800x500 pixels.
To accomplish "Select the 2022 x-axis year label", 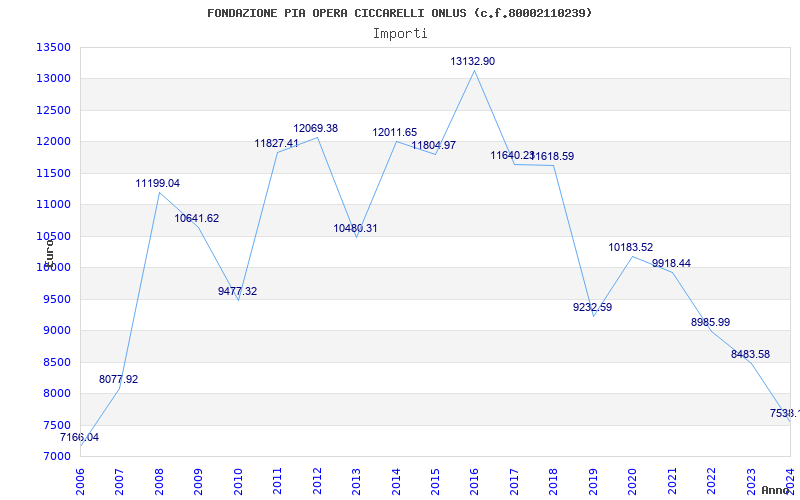I will tap(711, 481).
